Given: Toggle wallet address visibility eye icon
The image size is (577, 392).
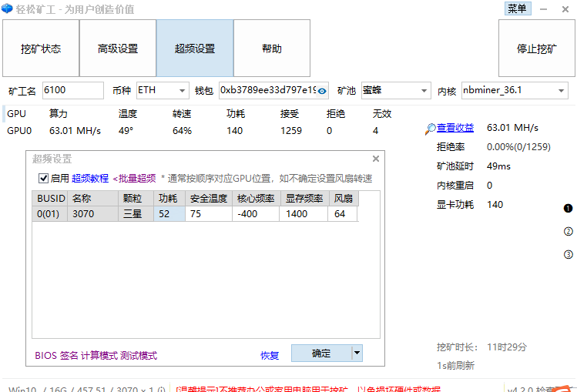Looking at the screenshot, I should point(322,91).
